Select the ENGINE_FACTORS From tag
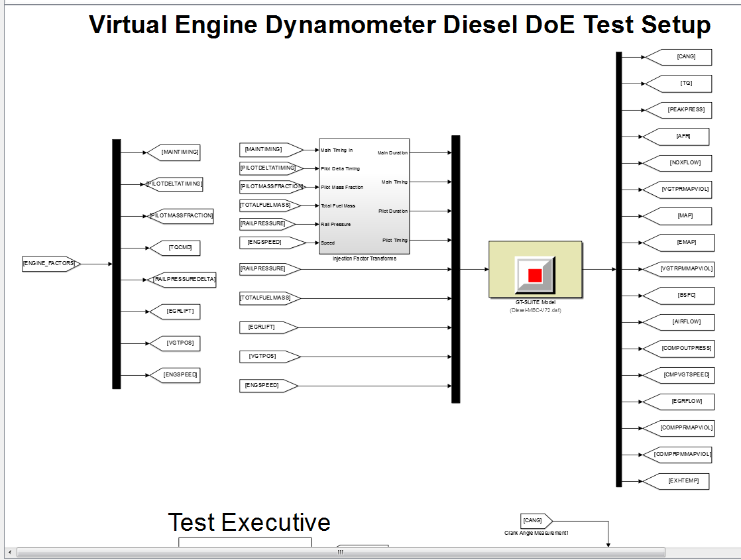The image size is (741, 560). coord(49,263)
